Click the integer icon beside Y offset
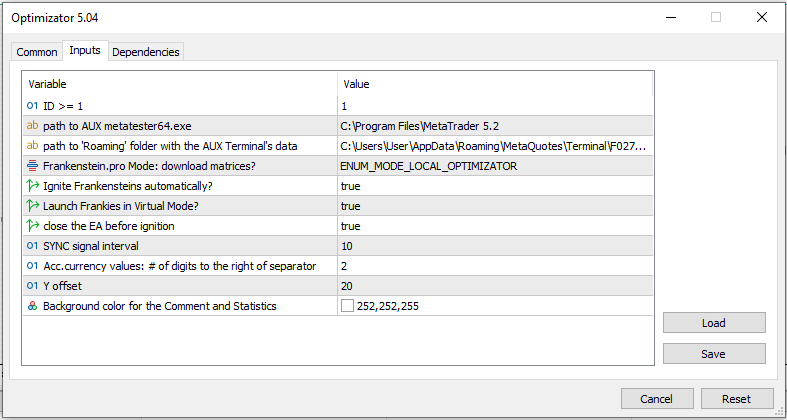787x420 pixels. point(32,286)
